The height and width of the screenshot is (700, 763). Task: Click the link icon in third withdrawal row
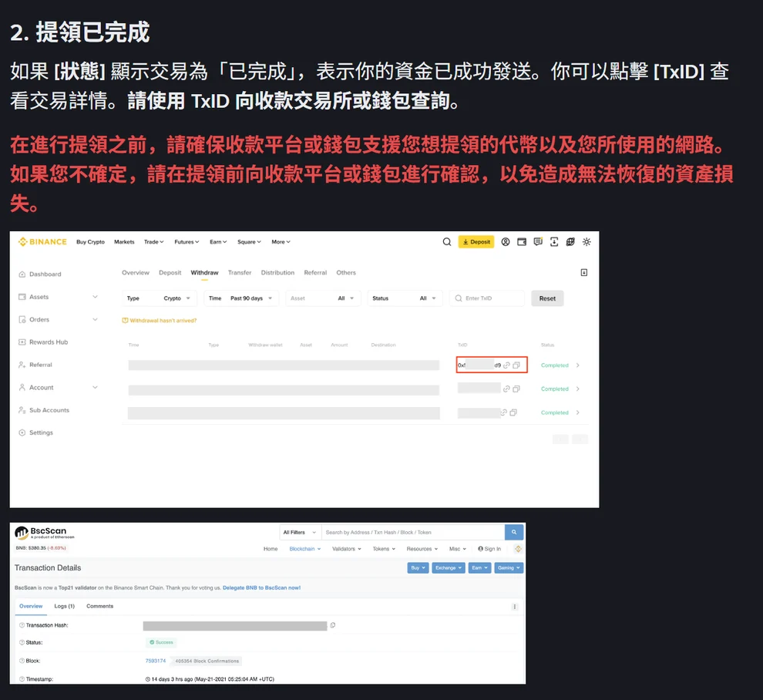[504, 412]
